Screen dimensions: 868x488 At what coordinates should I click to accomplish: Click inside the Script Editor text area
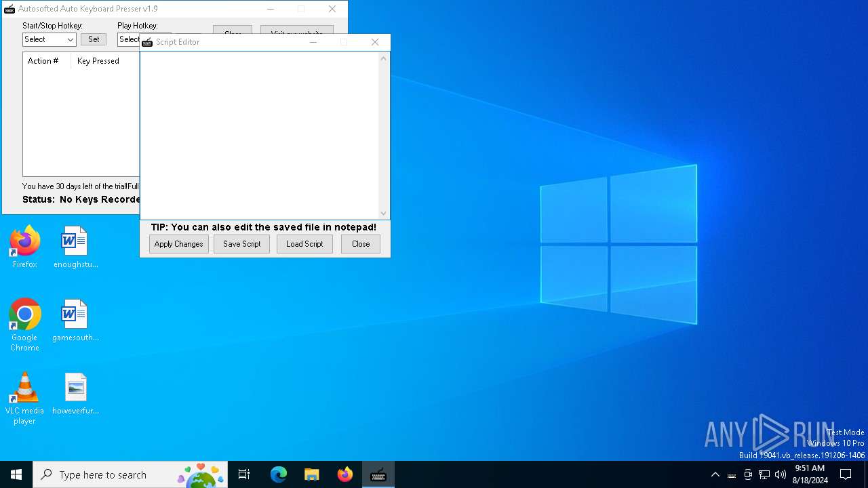click(259, 136)
